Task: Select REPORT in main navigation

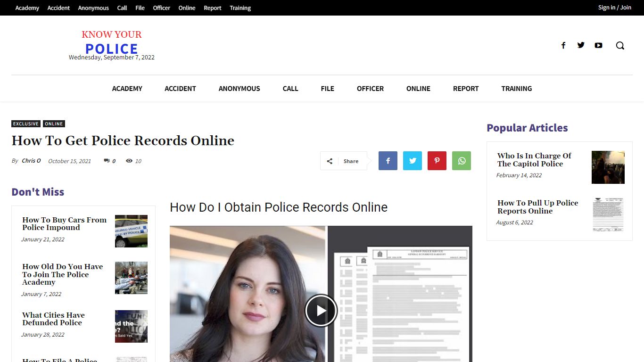Action: point(466,89)
